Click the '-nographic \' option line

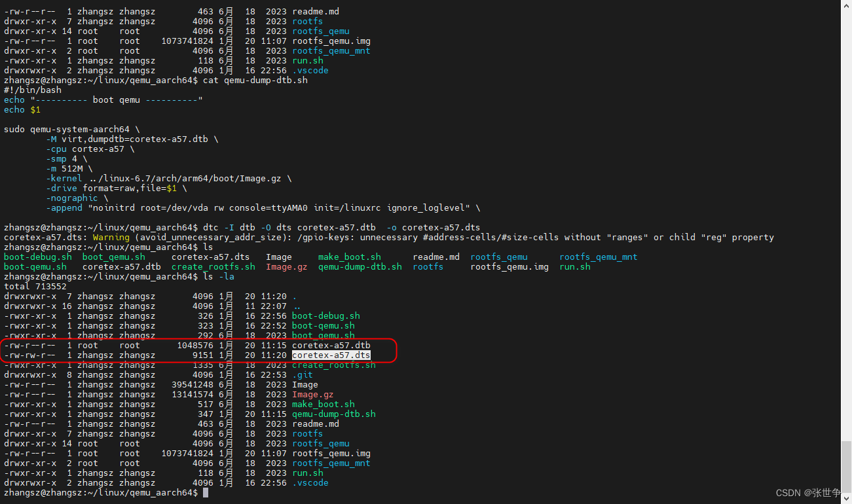[77, 198]
